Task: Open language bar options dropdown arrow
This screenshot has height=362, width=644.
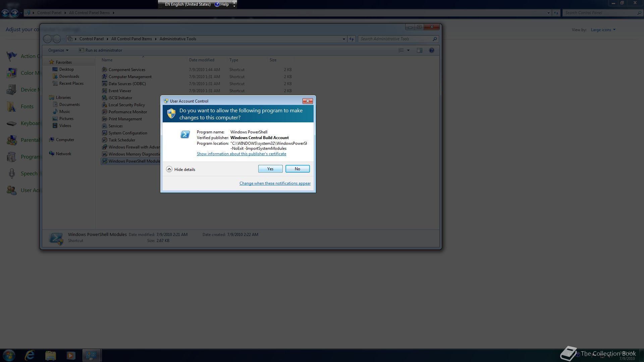Action: coord(234,6)
